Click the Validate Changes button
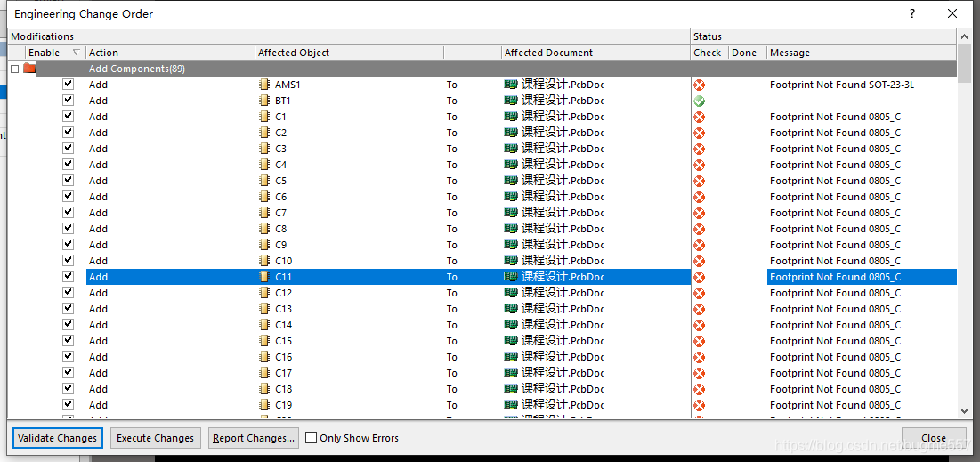 (58, 438)
